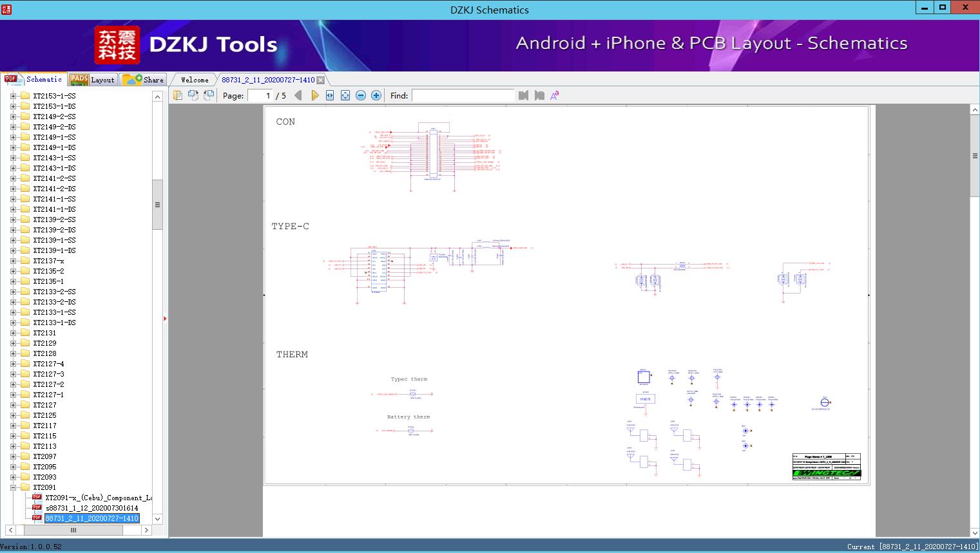Click XT2115 folder icon
This screenshot has height=553, width=980.
click(25, 436)
